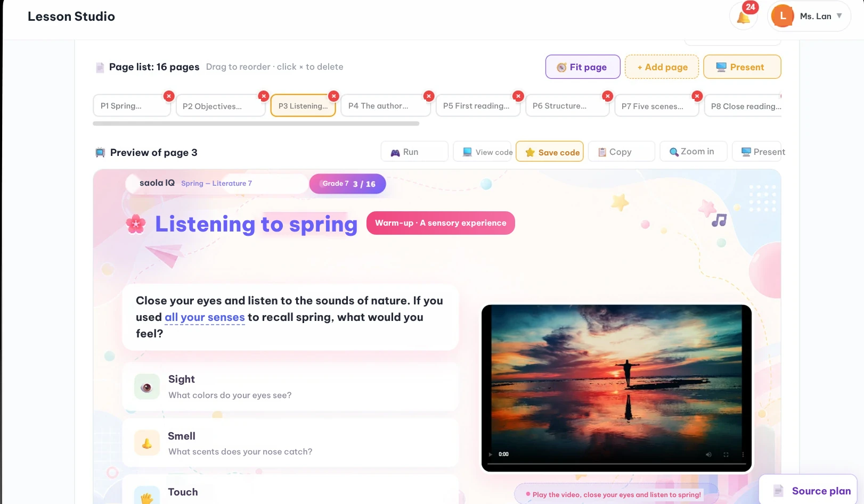Open View code for page 3
864x504 pixels.
483,152
